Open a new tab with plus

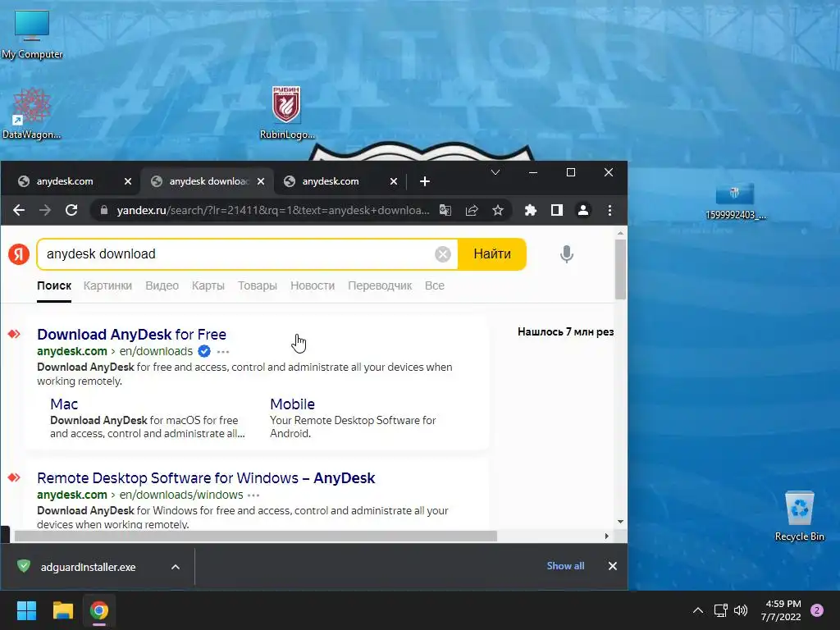click(x=425, y=181)
